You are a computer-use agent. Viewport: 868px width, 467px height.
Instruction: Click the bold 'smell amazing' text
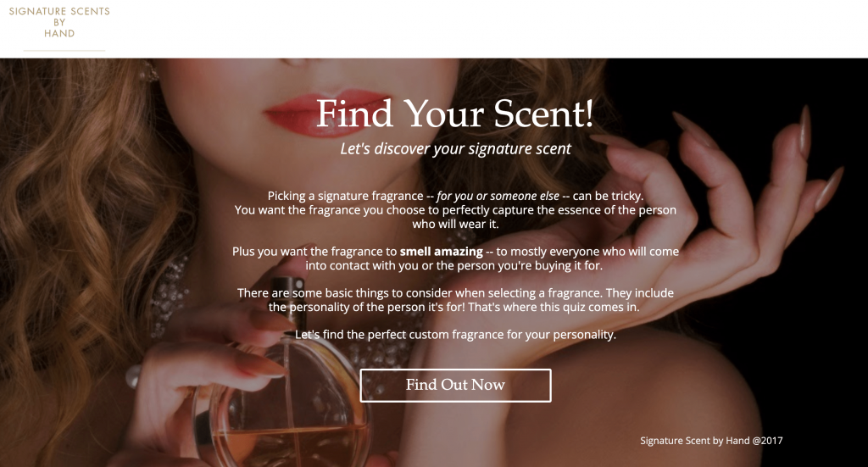(441, 251)
